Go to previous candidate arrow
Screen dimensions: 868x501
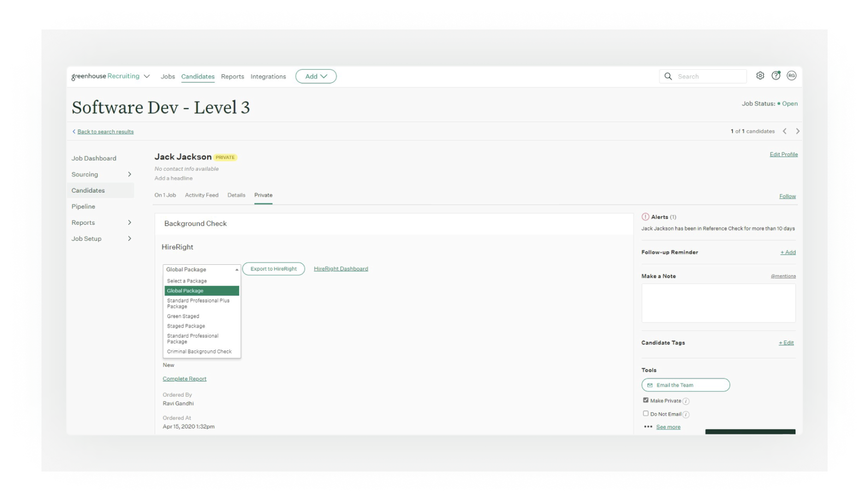[784, 131]
